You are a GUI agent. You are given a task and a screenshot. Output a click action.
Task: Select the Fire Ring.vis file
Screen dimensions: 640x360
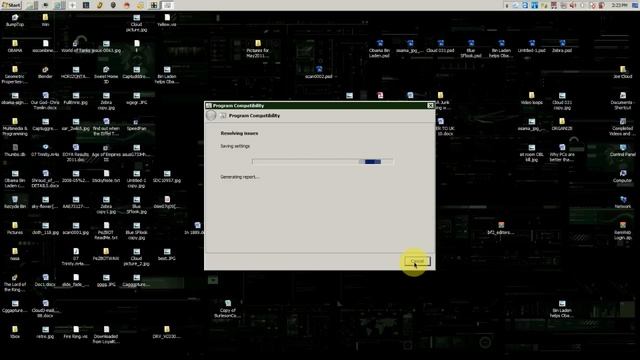click(76, 333)
